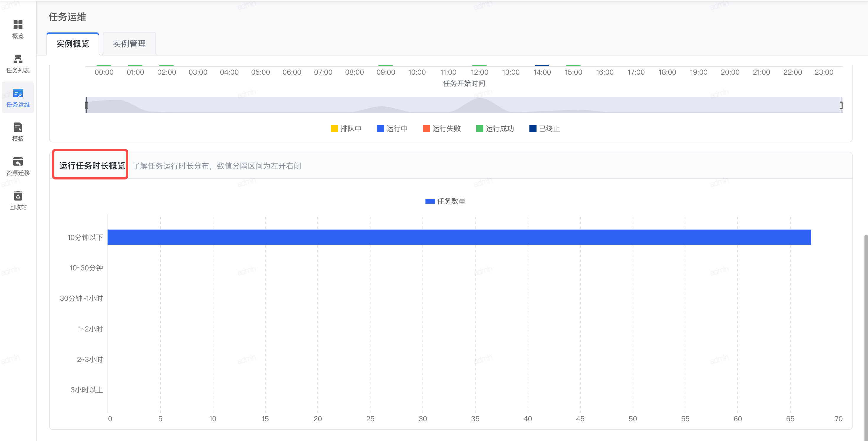Click the 02:00 green timeline marker
Screen dimensions: 868x441
(x=166, y=66)
